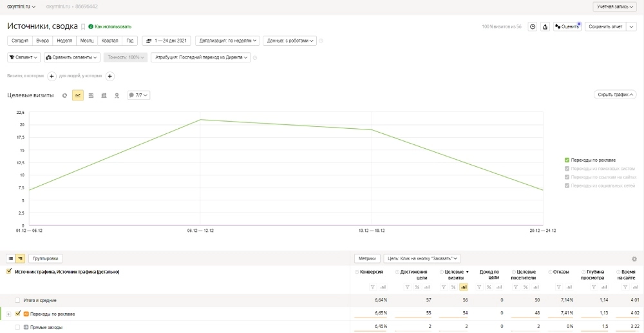
Task: Click the Оценить button
Action: [567, 26]
